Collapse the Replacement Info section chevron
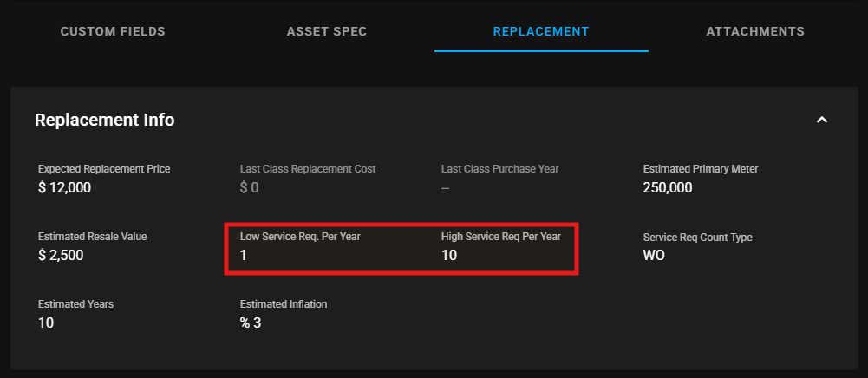Screen dimensions: 868x378 pyautogui.click(x=822, y=120)
